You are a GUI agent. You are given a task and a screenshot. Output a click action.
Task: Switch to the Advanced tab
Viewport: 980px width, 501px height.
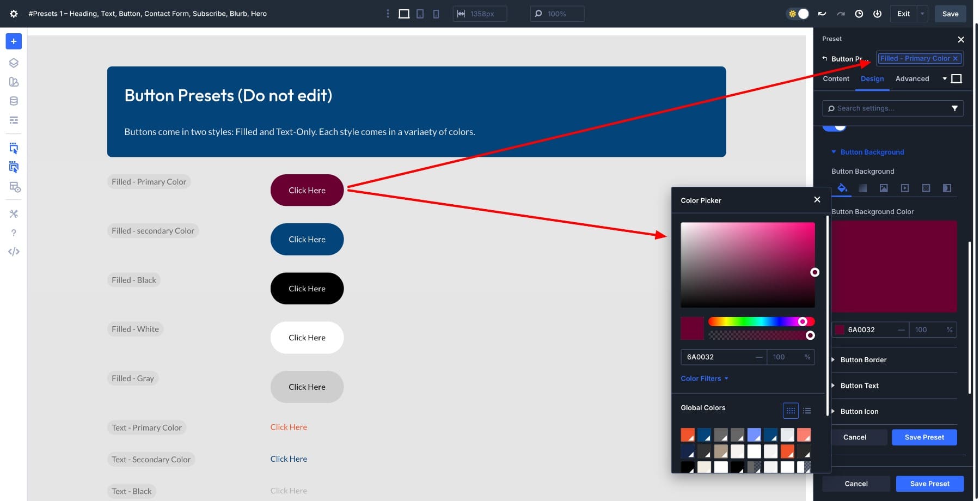point(912,78)
